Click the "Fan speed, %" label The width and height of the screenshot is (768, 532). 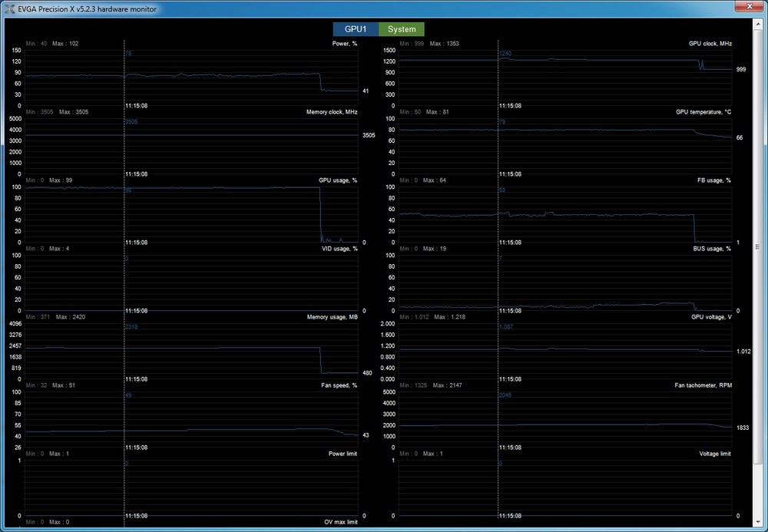[x=339, y=385]
